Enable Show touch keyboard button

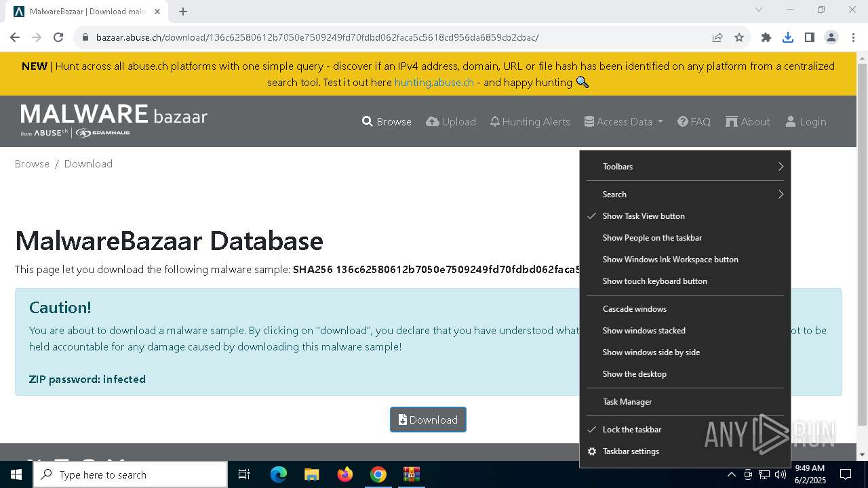(x=685, y=281)
